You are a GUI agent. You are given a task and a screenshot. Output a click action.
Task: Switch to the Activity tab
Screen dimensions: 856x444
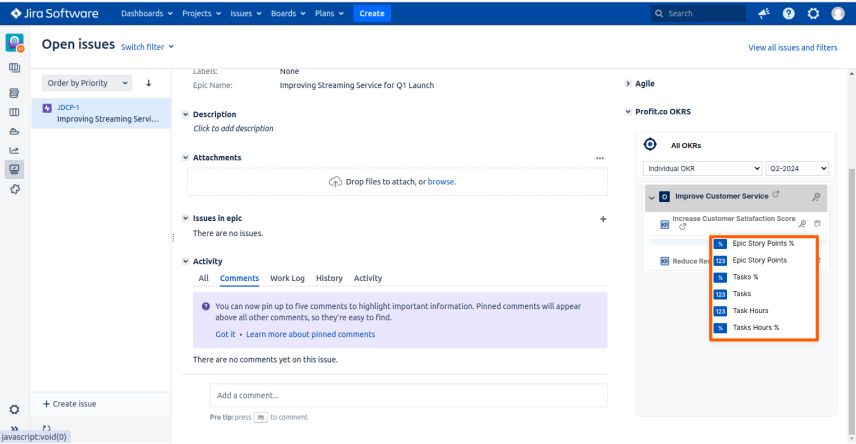point(368,278)
